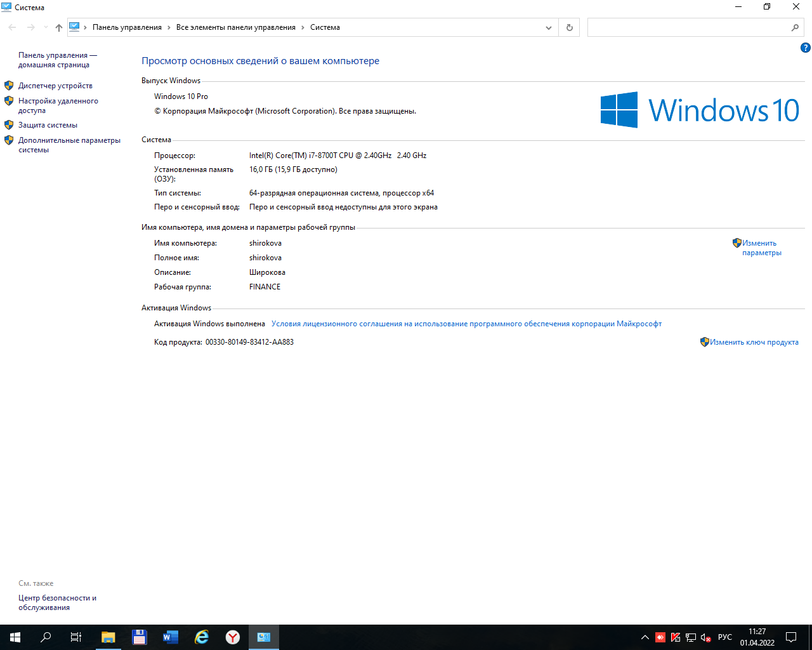Click the 'Система' window title icon

tap(6, 7)
